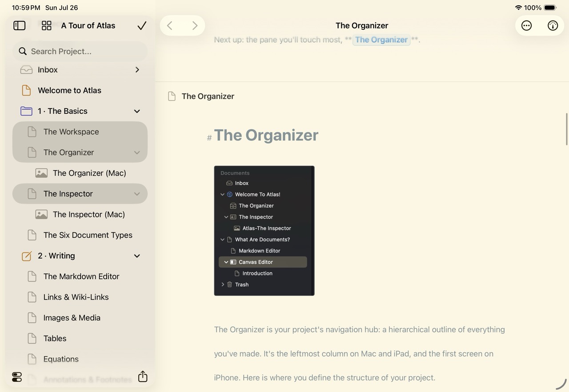Collapse the 2 · Writing group
Image resolution: width=569 pixels, height=392 pixels.
tap(137, 256)
